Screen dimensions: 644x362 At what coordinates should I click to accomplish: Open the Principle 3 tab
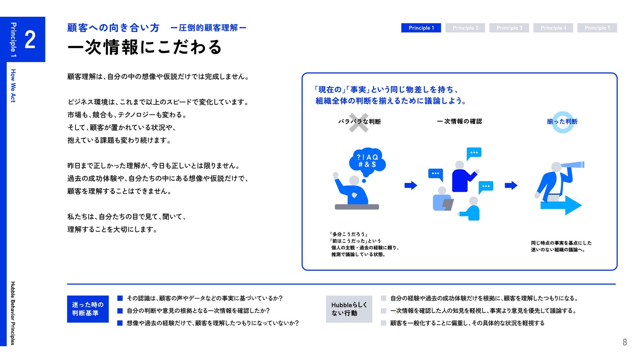click(x=509, y=28)
